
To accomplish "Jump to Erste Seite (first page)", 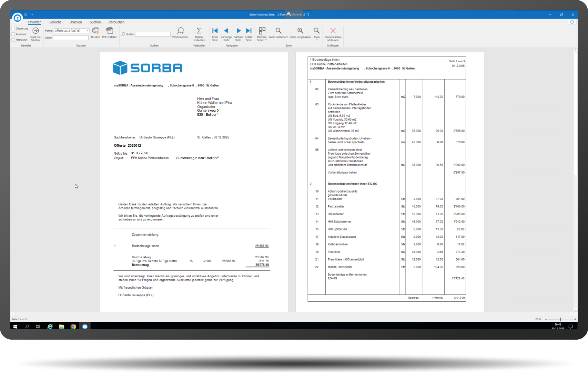I will (x=215, y=32).
